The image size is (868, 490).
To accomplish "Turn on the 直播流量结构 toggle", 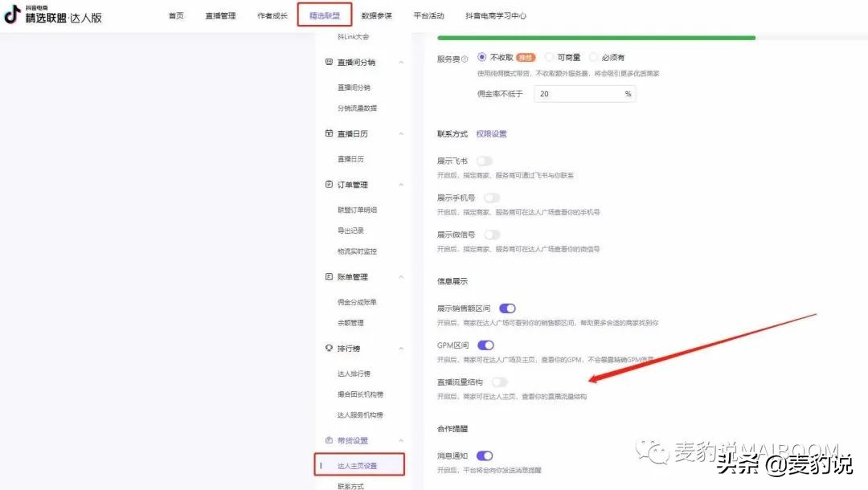I will point(499,382).
